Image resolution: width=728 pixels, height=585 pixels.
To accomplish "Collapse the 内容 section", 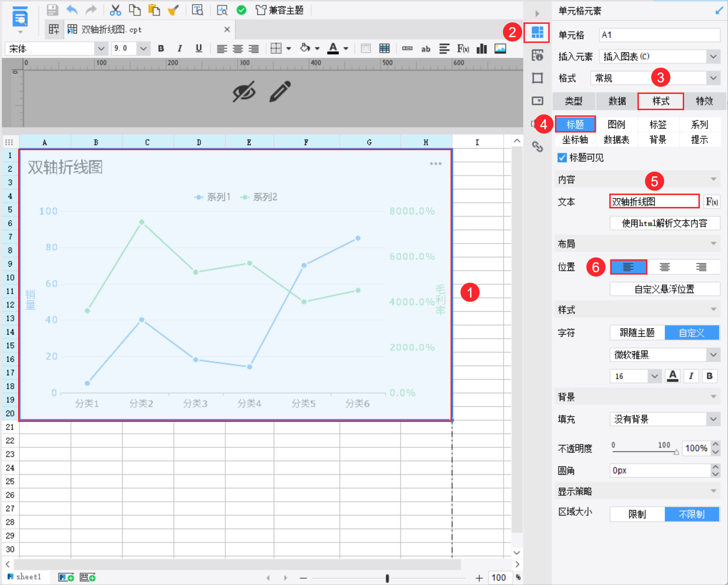I will (x=713, y=179).
